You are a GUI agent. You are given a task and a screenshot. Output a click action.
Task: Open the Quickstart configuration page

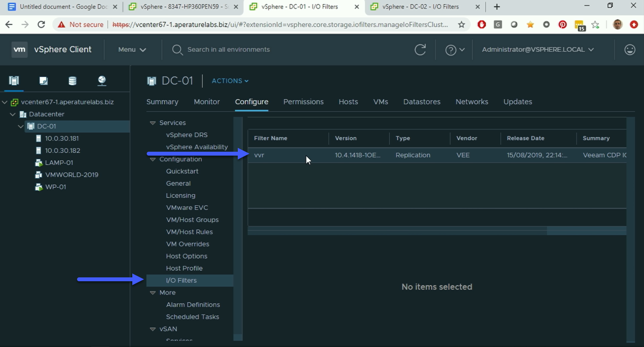182,171
